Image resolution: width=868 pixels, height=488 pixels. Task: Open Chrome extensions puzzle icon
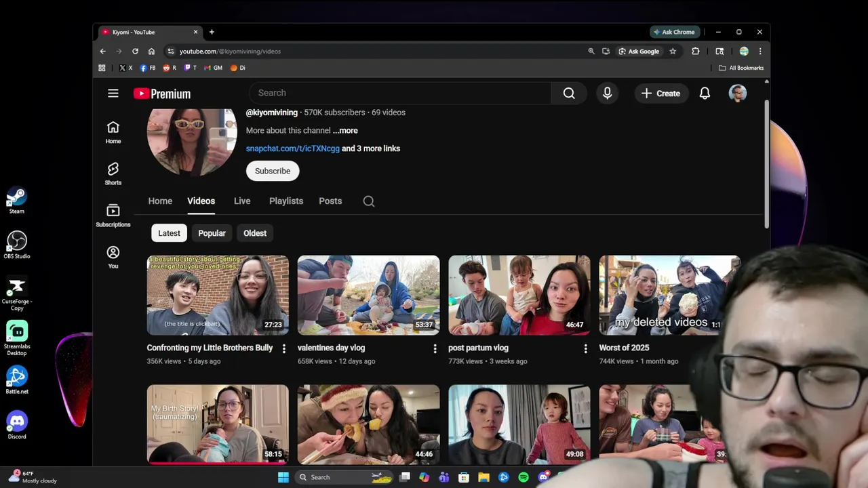click(695, 52)
